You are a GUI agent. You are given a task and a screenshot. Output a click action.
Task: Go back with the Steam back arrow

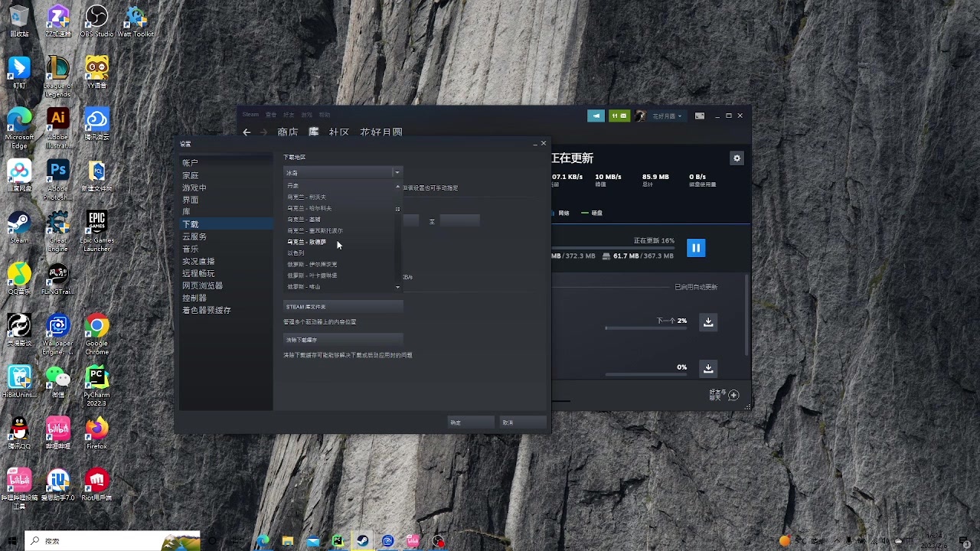[247, 132]
